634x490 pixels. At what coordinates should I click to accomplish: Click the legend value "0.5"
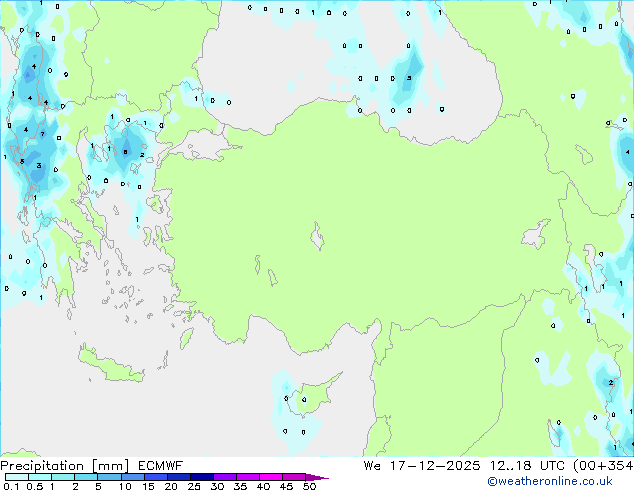coord(35,486)
